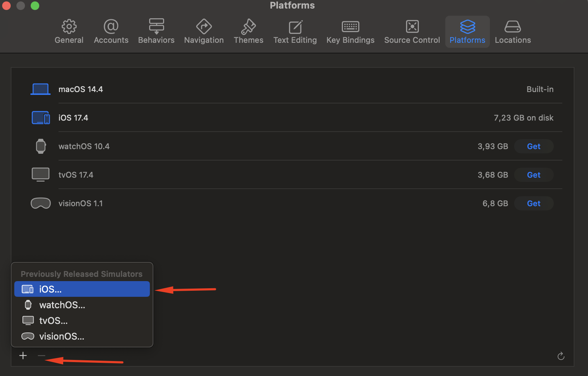Click the macOS 14.4 laptop icon
Screen dimensions: 588x376
[x=40, y=89]
